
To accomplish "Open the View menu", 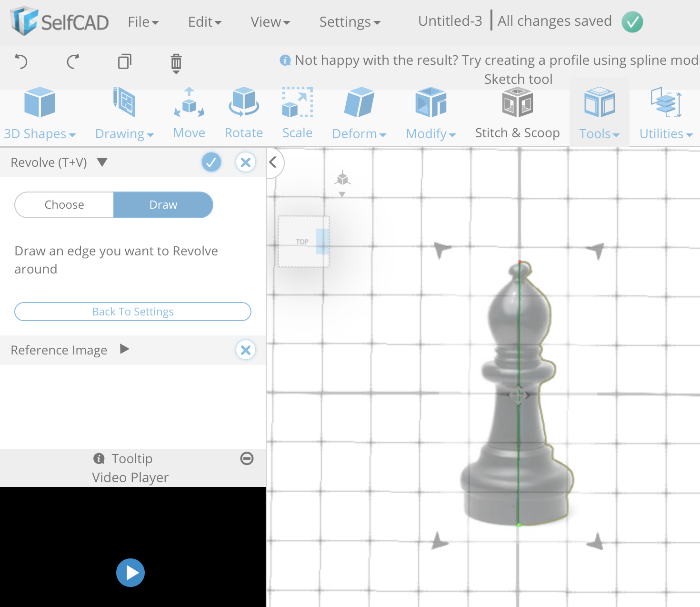I will [270, 22].
